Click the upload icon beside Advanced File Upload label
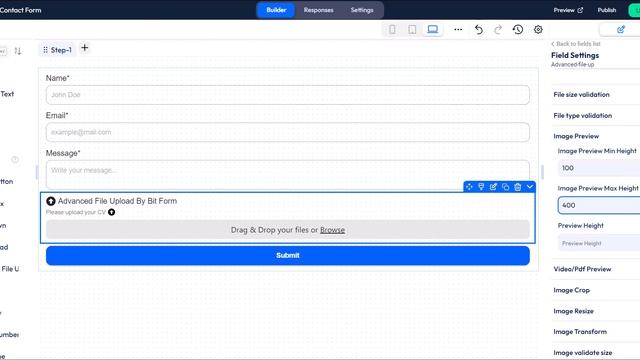The image size is (640, 360). point(51,201)
